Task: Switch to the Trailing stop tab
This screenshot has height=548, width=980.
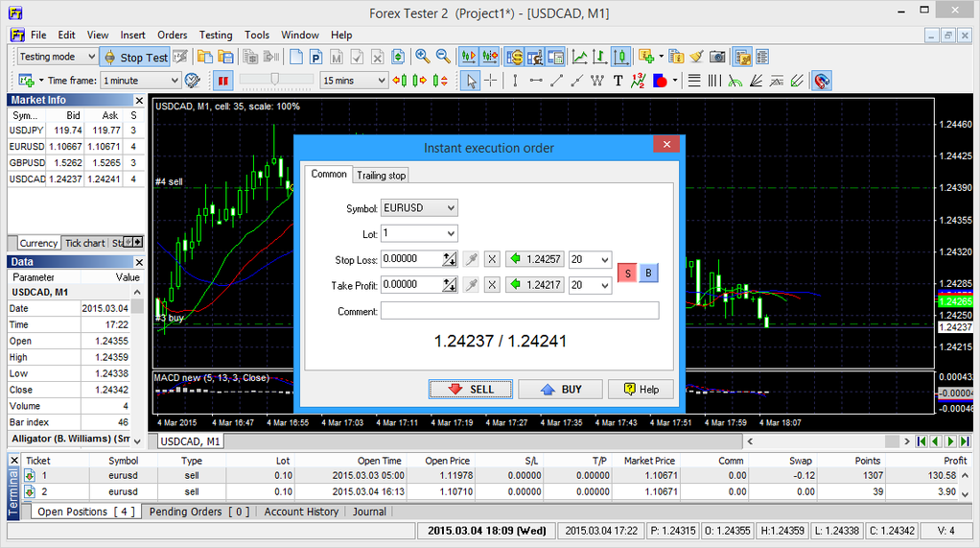Action: click(382, 176)
